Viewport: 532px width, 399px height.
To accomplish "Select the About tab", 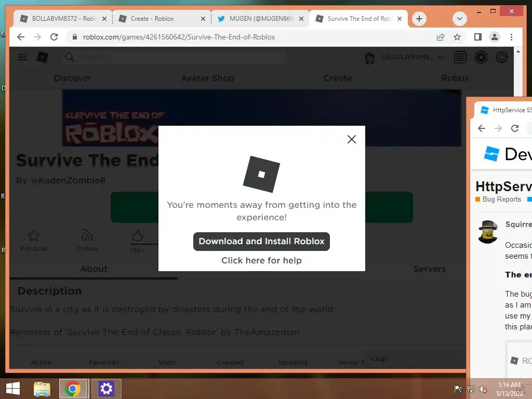I will (94, 269).
